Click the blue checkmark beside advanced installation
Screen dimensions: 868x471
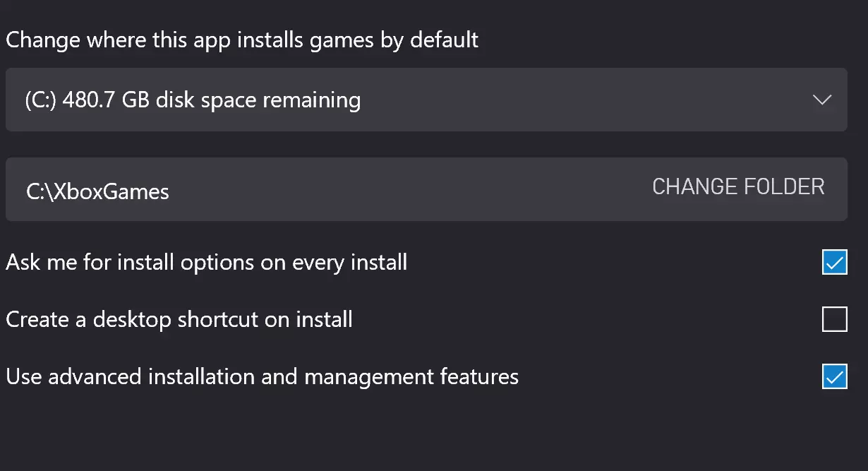point(834,376)
